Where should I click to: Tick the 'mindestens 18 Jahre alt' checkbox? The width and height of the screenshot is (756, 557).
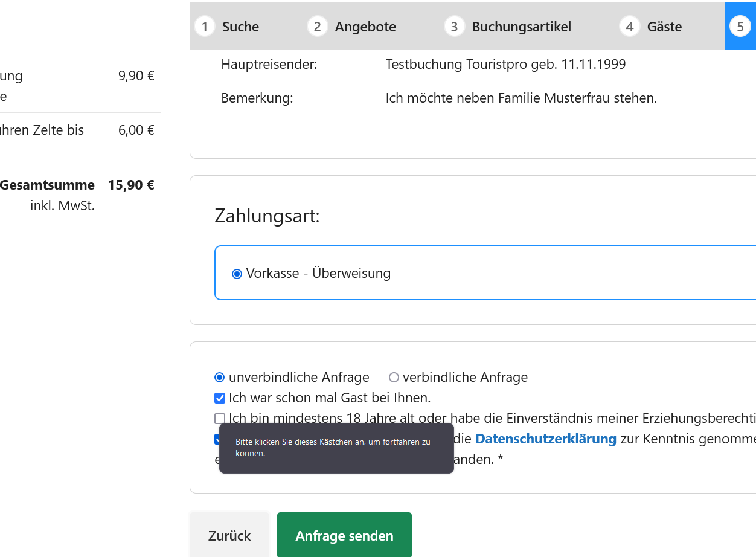tap(220, 419)
